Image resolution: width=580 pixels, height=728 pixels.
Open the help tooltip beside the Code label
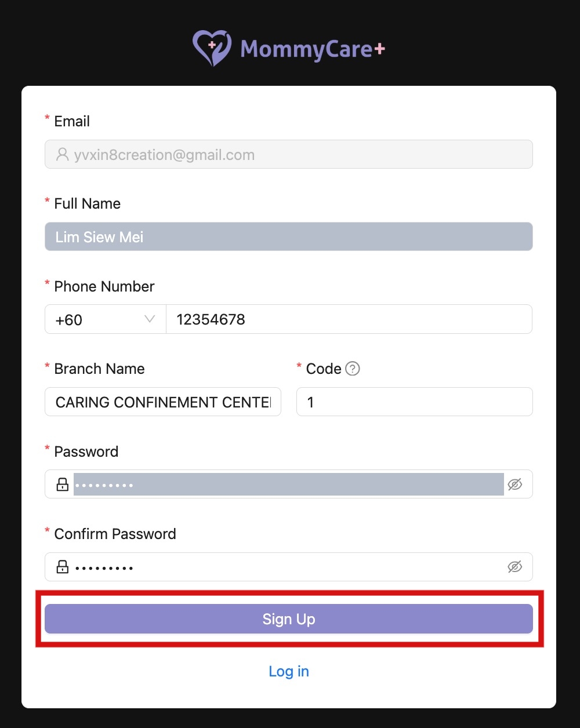[354, 368]
